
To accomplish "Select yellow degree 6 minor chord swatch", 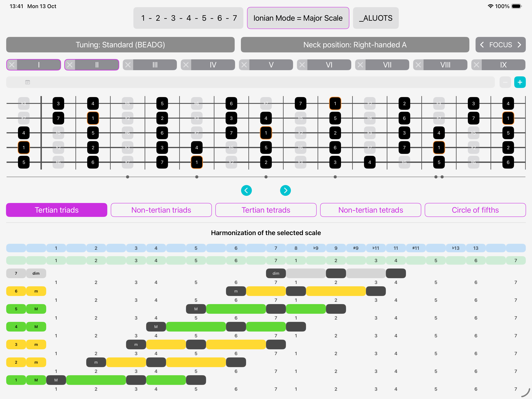I will (x=16, y=291).
